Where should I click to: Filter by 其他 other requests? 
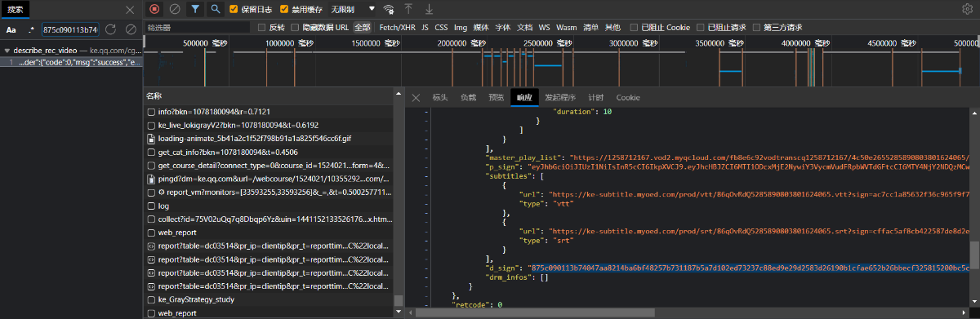612,27
